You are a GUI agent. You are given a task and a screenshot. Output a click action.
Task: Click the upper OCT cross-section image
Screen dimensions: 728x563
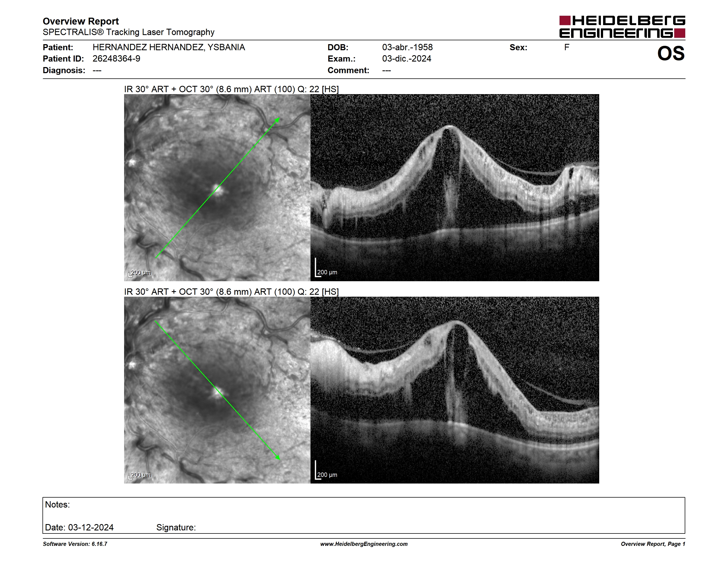pyautogui.click(x=455, y=187)
